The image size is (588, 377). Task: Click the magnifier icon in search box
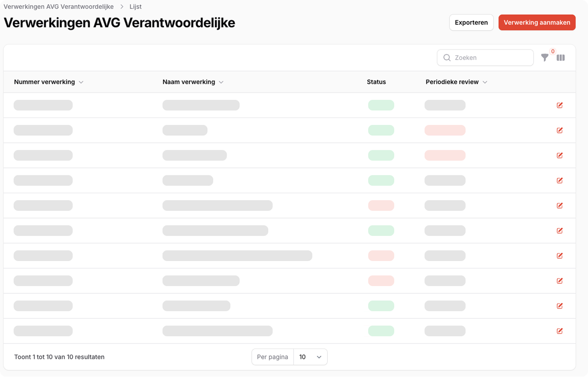447,58
